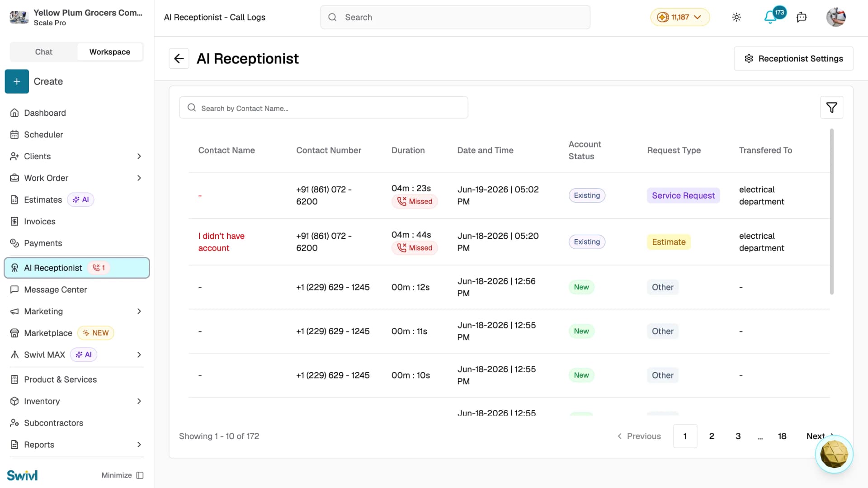Image resolution: width=868 pixels, height=488 pixels.
Task: Toggle light mode with the sun icon
Action: 736,17
